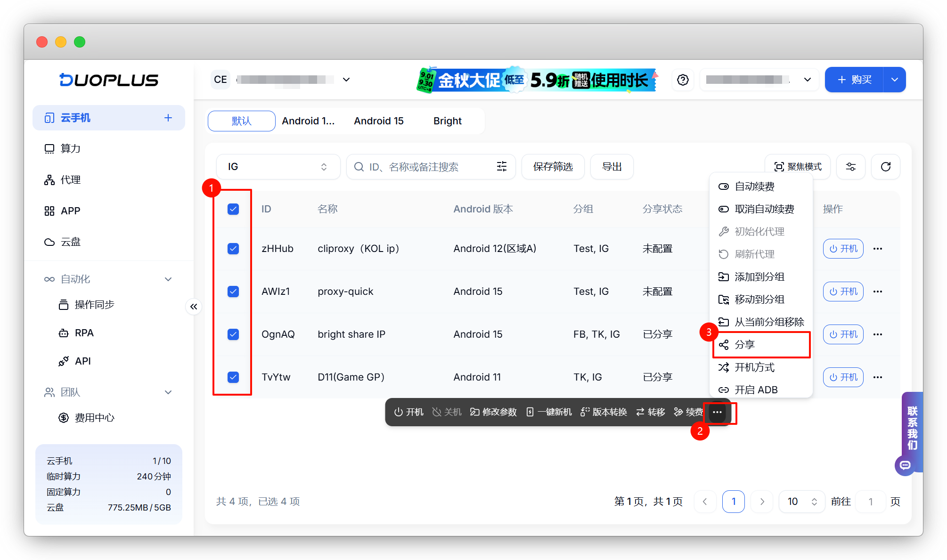Open the column settings sliders icon

[x=850, y=167]
